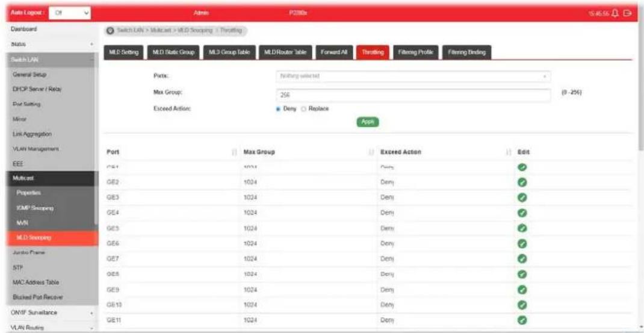This screenshot has width=644, height=333.
Task: Click the Max Group input field
Action: 413,95
